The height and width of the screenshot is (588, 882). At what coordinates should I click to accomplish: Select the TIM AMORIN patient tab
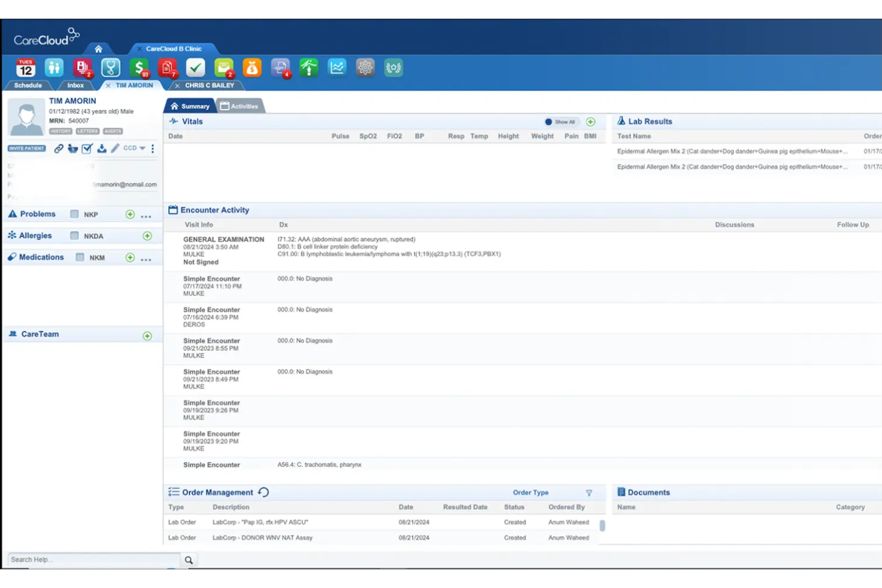134,85
